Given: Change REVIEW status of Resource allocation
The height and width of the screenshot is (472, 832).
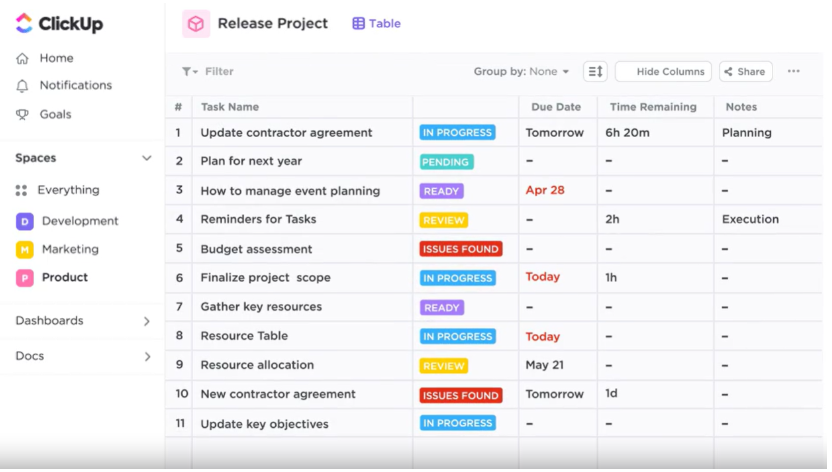Looking at the screenshot, I should point(444,366).
